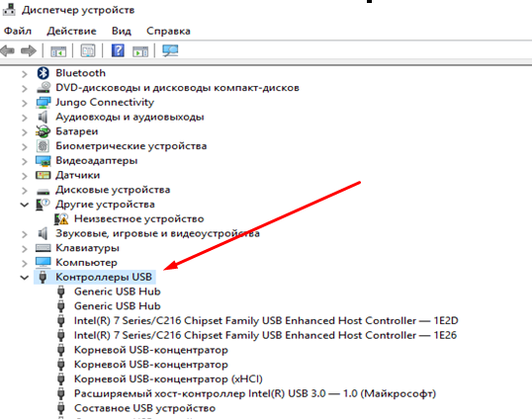This screenshot has height=419, width=532.
Task: Click the scan for hardware changes monitor icon
Action: (x=170, y=50)
